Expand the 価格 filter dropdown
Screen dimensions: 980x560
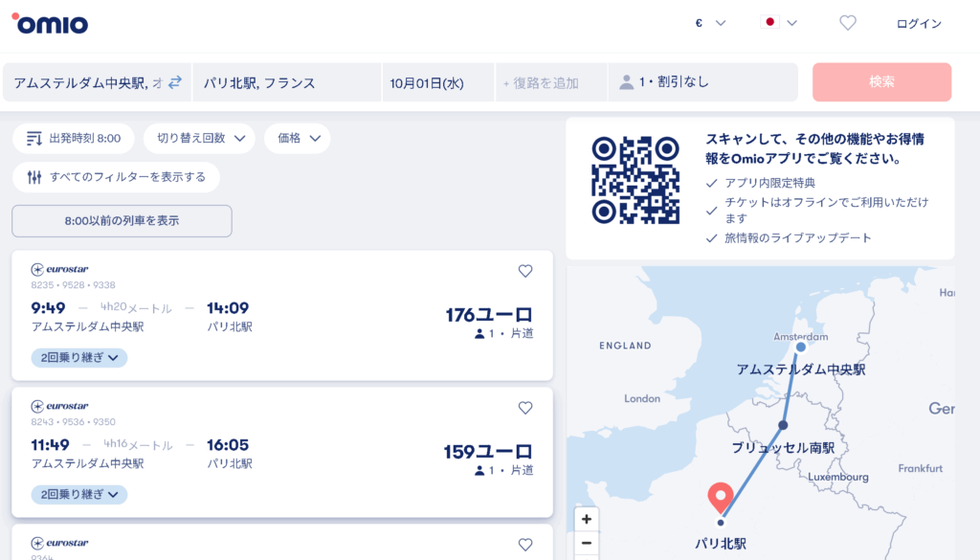click(x=297, y=139)
